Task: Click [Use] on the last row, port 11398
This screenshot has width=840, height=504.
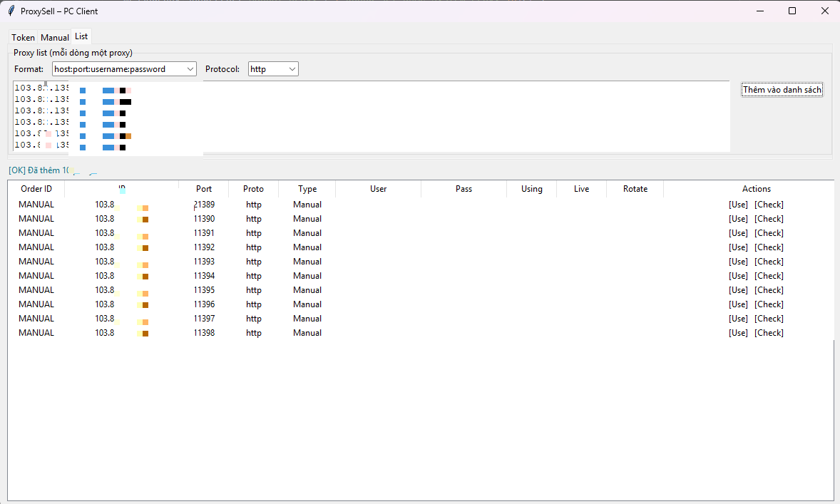Action: (738, 333)
